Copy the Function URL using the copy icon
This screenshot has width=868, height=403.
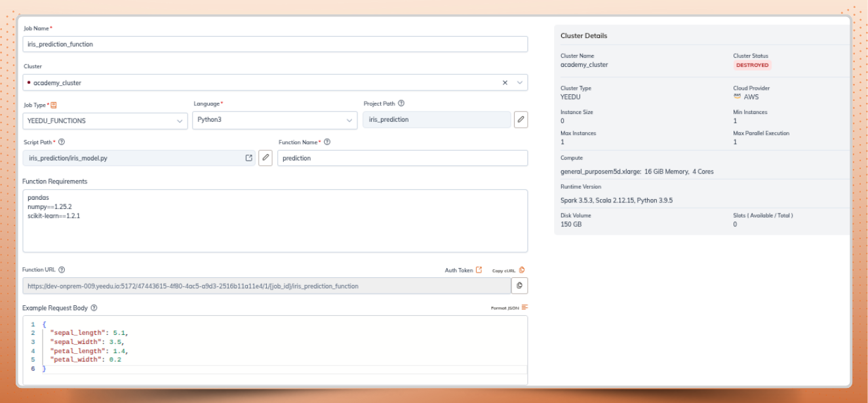(x=520, y=286)
